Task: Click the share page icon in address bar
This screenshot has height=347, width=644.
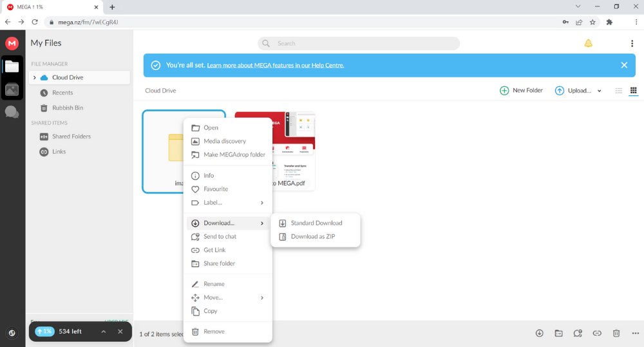Action: 579,22
